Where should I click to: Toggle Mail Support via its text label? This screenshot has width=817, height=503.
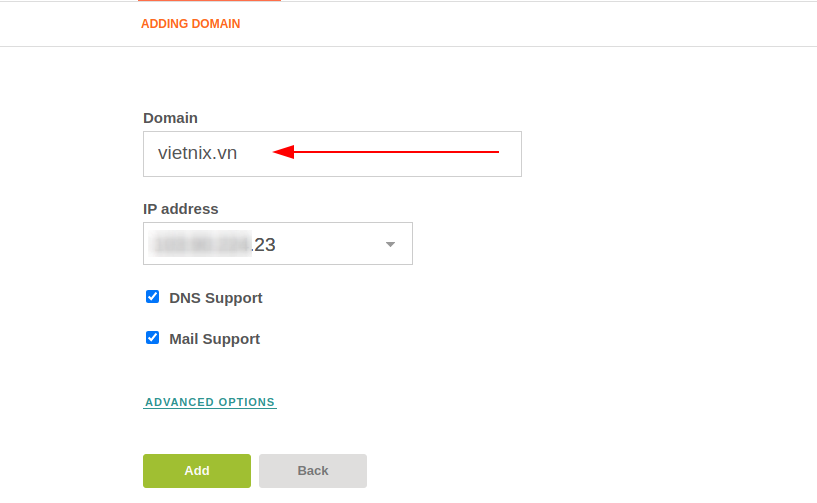(x=214, y=339)
